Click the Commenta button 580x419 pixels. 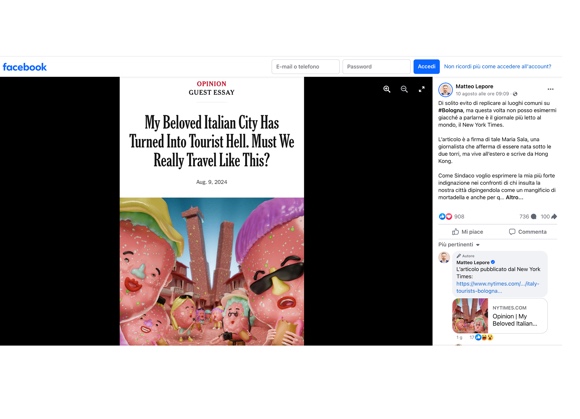click(527, 232)
